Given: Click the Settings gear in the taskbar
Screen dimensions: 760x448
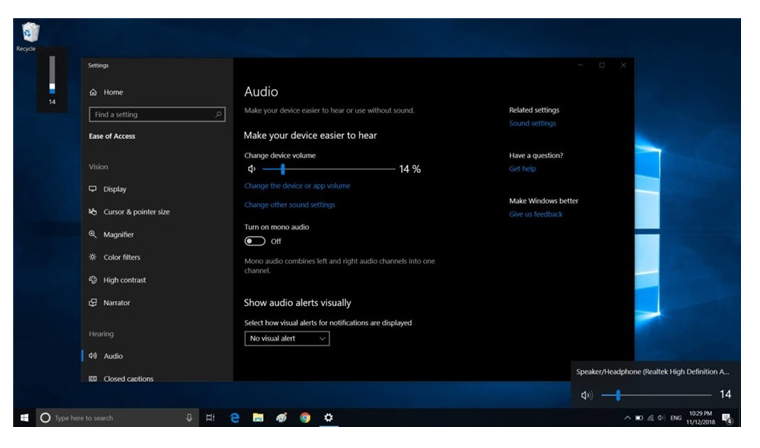Looking at the screenshot, I should click(329, 418).
